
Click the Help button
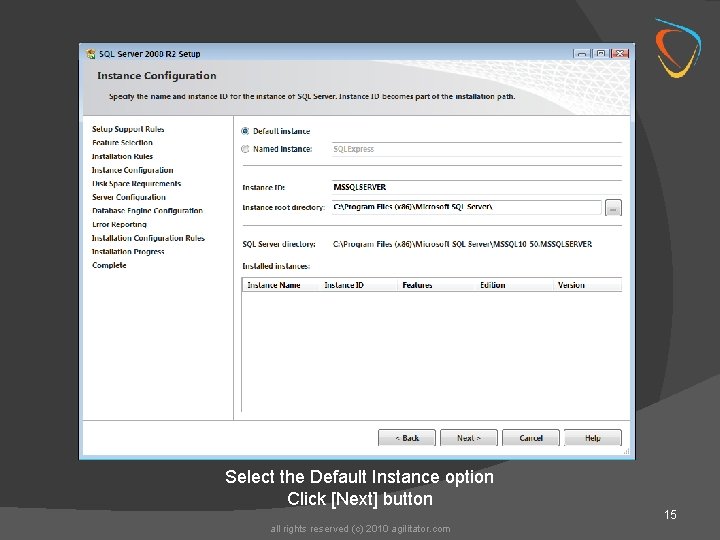click(593, 438)
